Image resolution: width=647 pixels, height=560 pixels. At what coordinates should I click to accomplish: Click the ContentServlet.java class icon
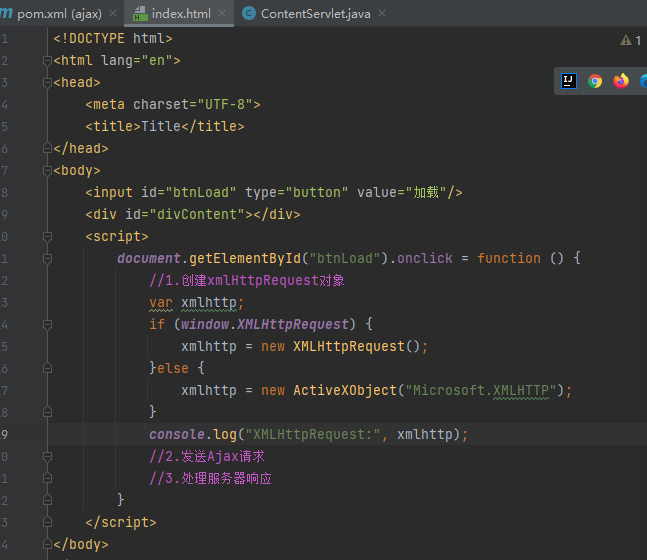pyautogui.click(x=248, y=14)
